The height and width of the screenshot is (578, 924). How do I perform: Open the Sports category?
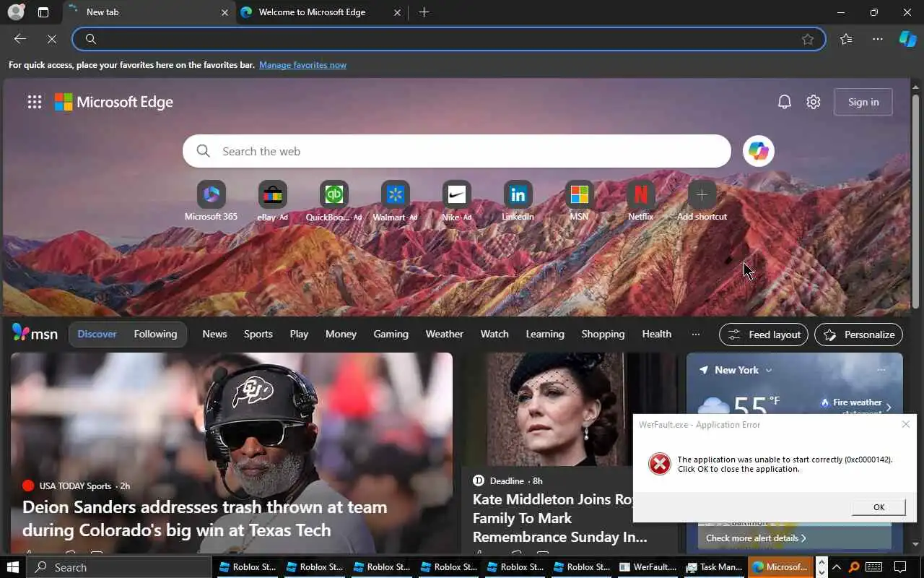tap(258, 334)
